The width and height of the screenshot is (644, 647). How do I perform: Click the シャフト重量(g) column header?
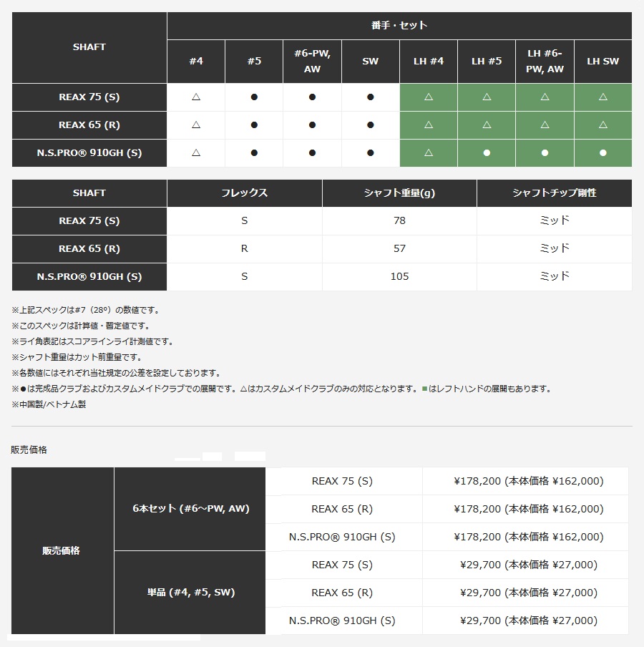point(399,193)
